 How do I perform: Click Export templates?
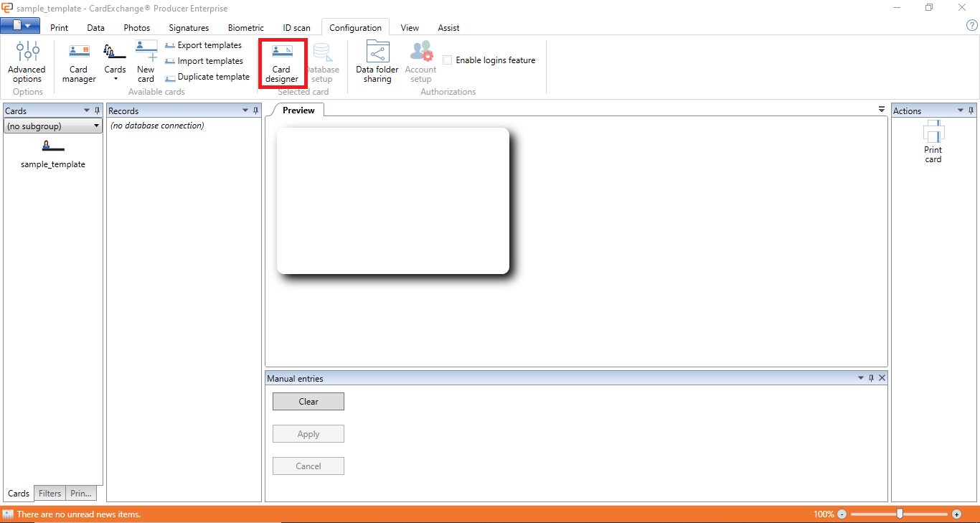(x=204, y=45)
